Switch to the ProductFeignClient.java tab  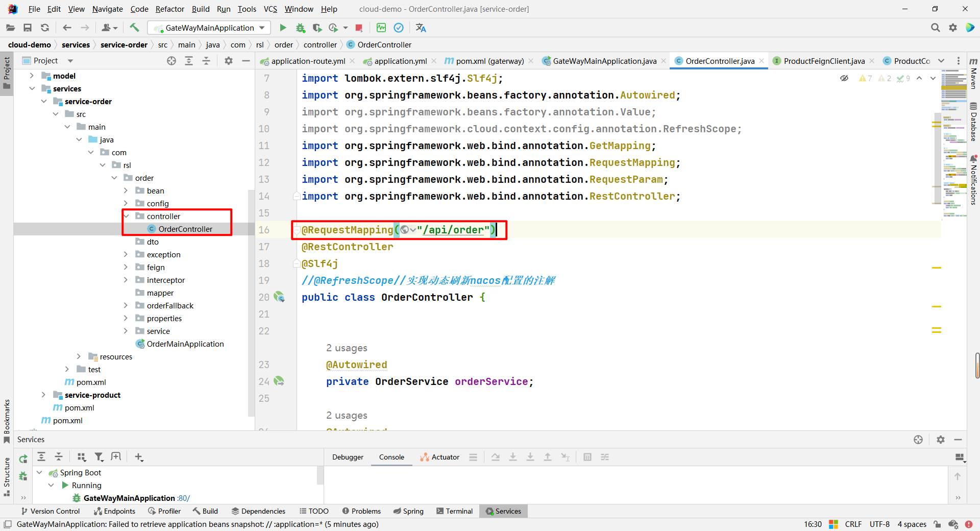824,61
